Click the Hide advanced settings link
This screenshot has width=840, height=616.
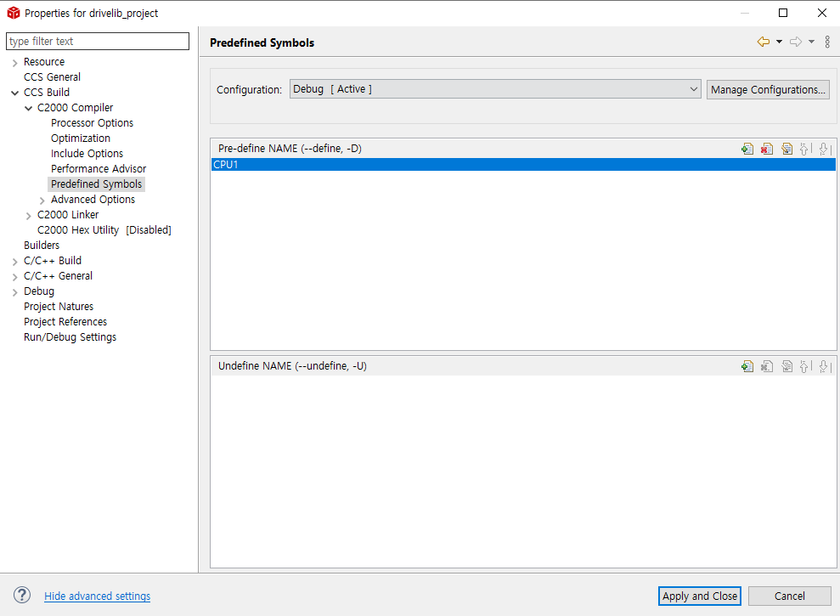pyautogui.click(x=97, y=596)
